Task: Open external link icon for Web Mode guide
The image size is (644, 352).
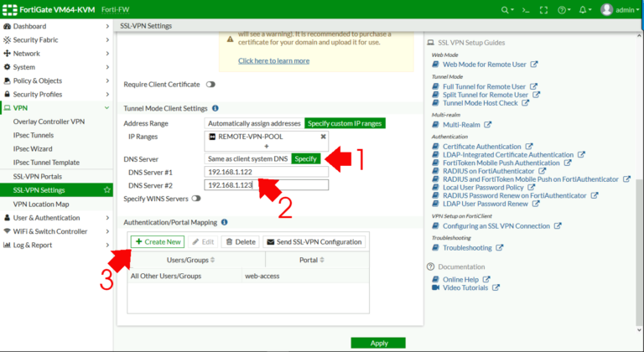Action: (534, 64)
